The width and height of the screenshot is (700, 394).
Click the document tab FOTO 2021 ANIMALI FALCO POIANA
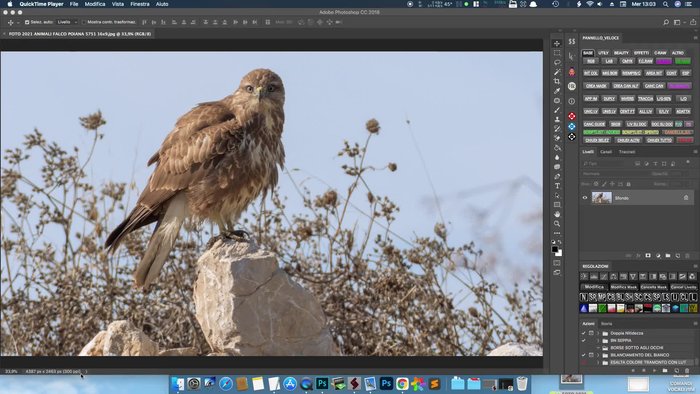pos(80,34)
